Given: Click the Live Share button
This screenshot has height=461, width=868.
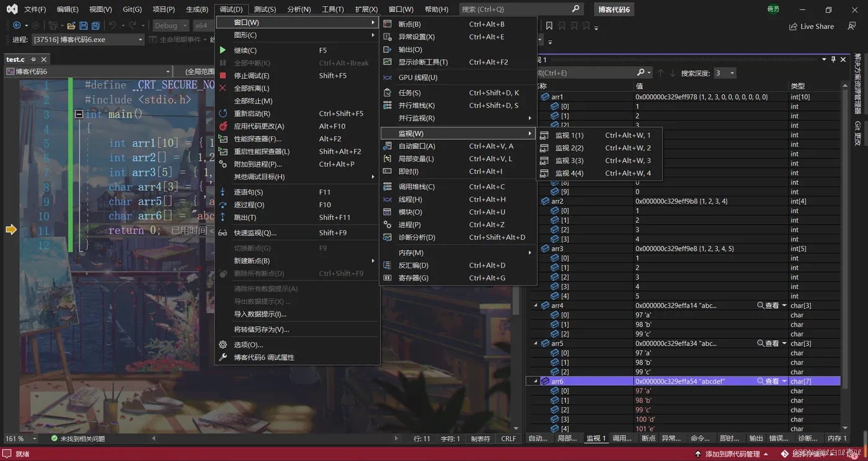Looking at the screenshot, I should [x=811, y=27].
